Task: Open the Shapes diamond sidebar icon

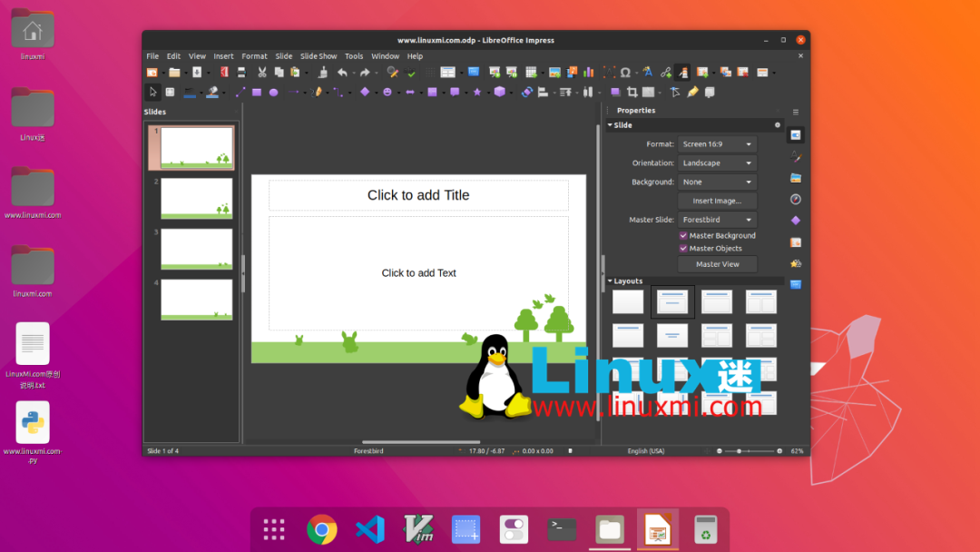Action: 796,221
